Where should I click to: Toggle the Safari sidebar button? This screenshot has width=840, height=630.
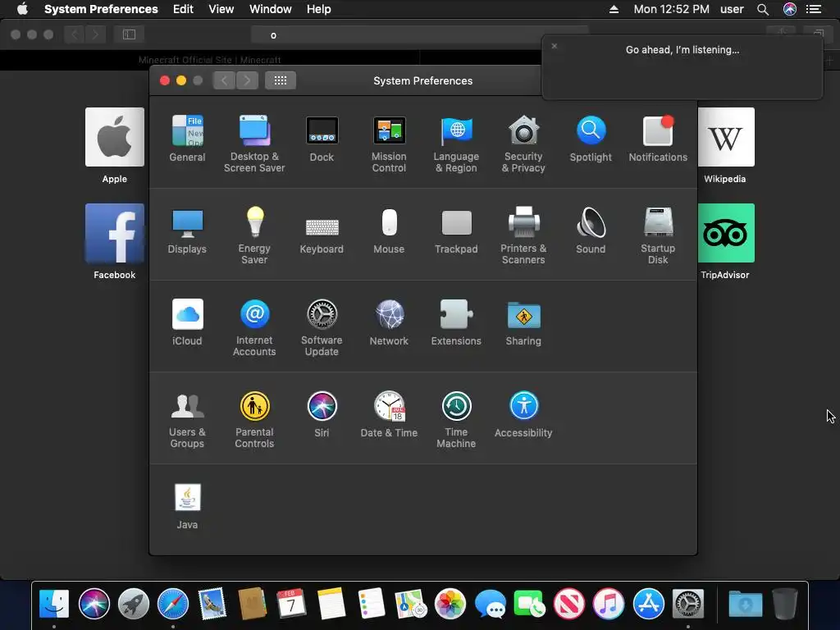[x=129, y=34]
